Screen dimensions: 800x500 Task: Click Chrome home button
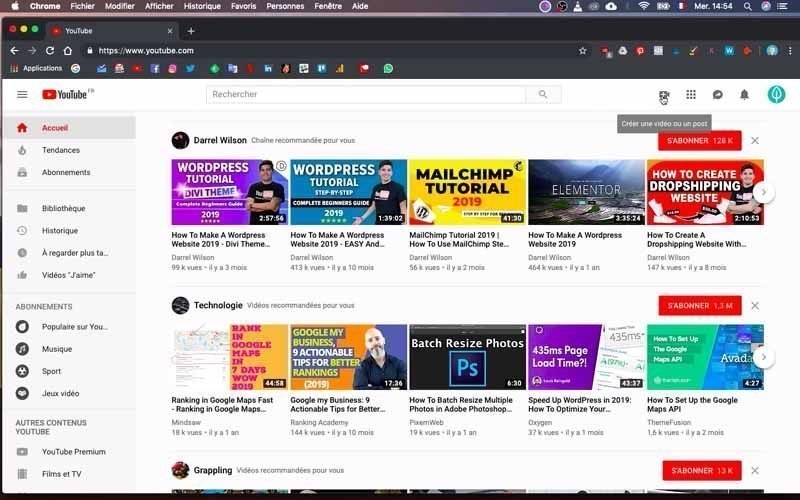pos(67,51)
